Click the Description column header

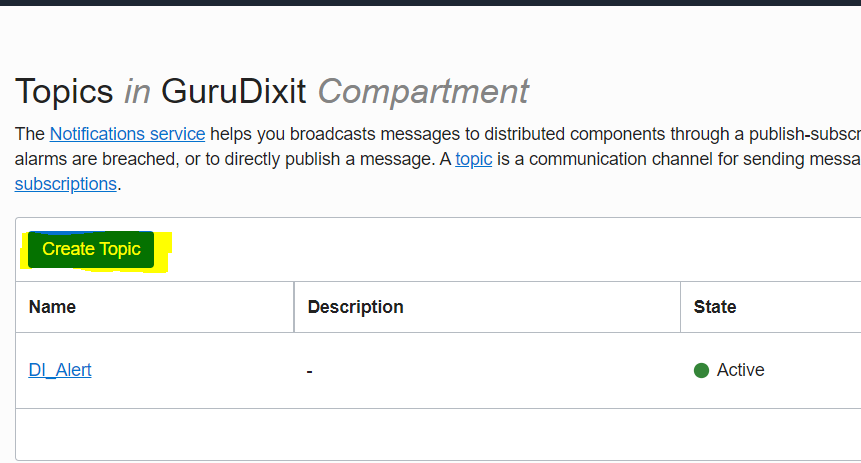pyautogui.click(x=355, y=307)
